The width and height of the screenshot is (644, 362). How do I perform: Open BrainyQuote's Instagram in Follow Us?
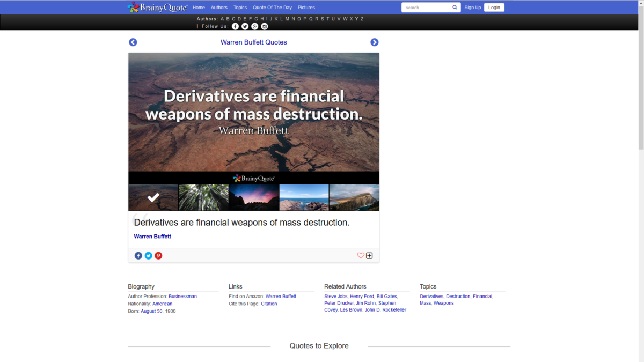[265, 26]
